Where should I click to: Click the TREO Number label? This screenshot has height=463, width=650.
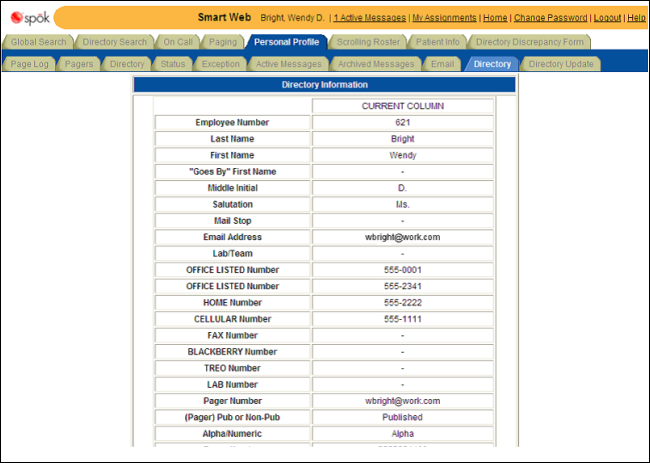click(x=232, y=368)
